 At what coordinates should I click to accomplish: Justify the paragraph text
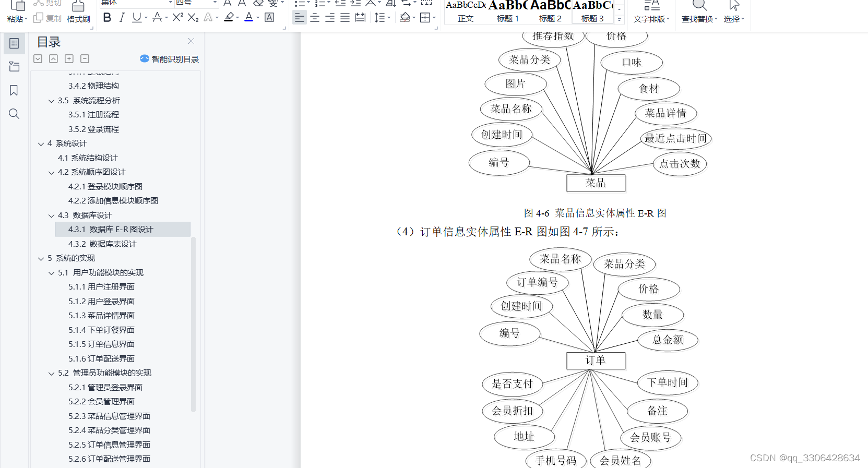point(345,18)
